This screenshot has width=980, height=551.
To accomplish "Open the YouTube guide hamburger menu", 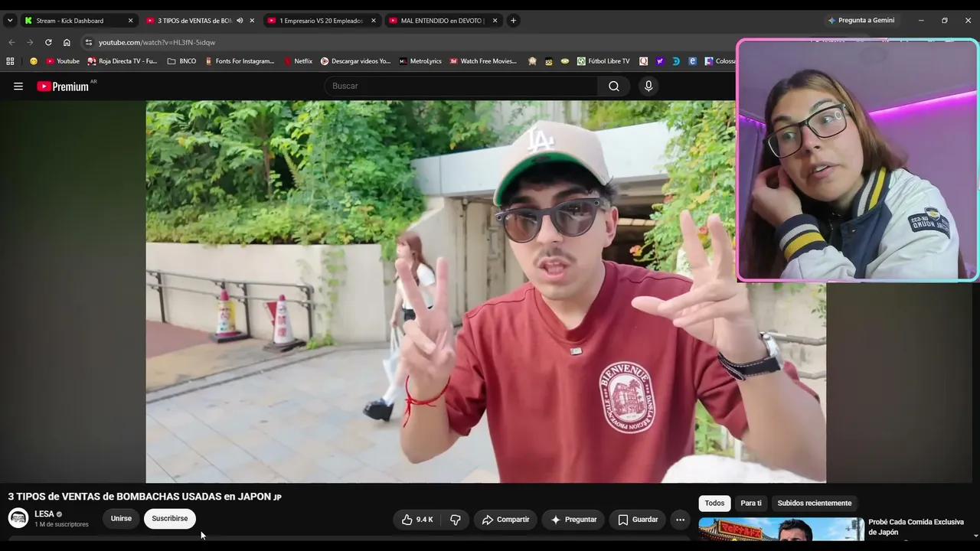I will [18, 86].
